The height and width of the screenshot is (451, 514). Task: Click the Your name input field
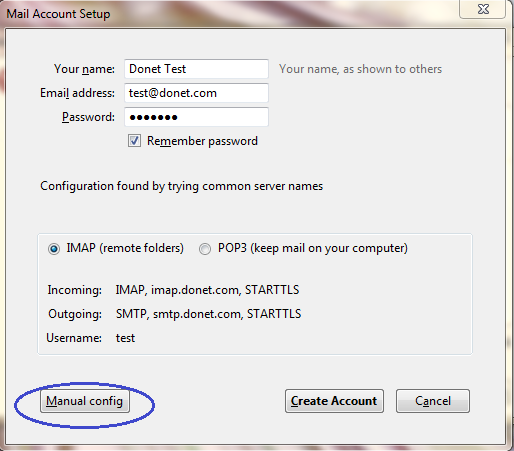(196, 69)
